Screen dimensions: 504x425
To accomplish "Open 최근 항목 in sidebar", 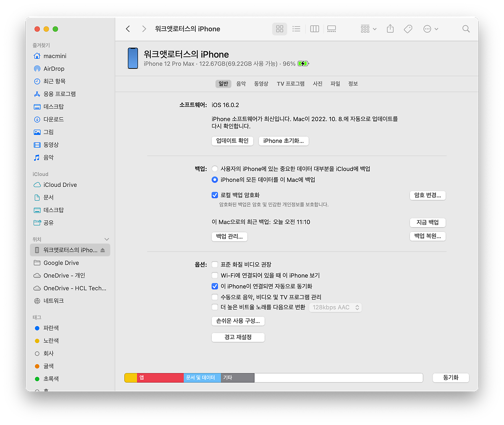I will (54, 81).
